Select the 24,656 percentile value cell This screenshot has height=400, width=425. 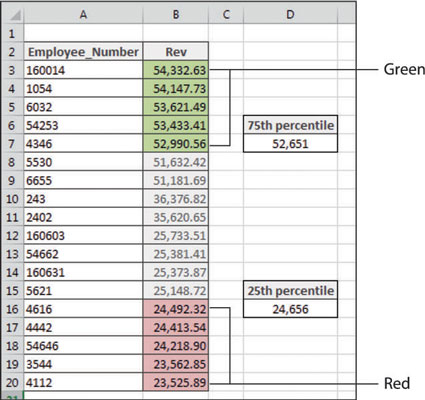click(x=290, y=309)
